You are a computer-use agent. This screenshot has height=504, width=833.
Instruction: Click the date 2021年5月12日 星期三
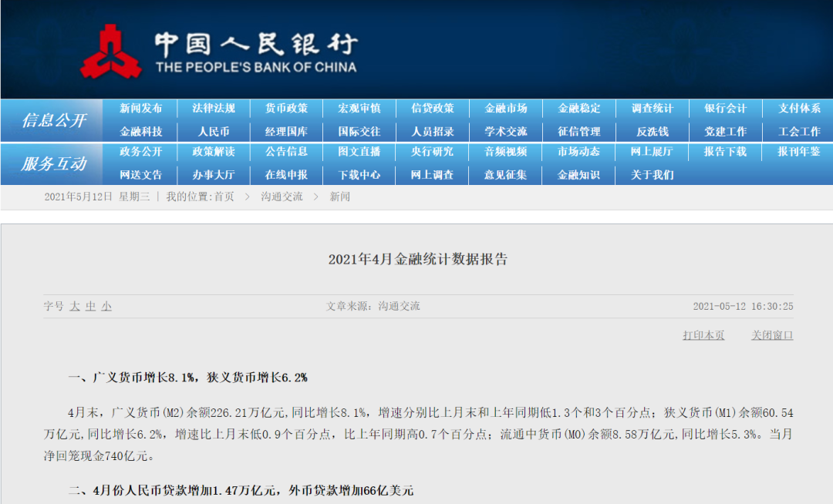click(x=96, y=197)
